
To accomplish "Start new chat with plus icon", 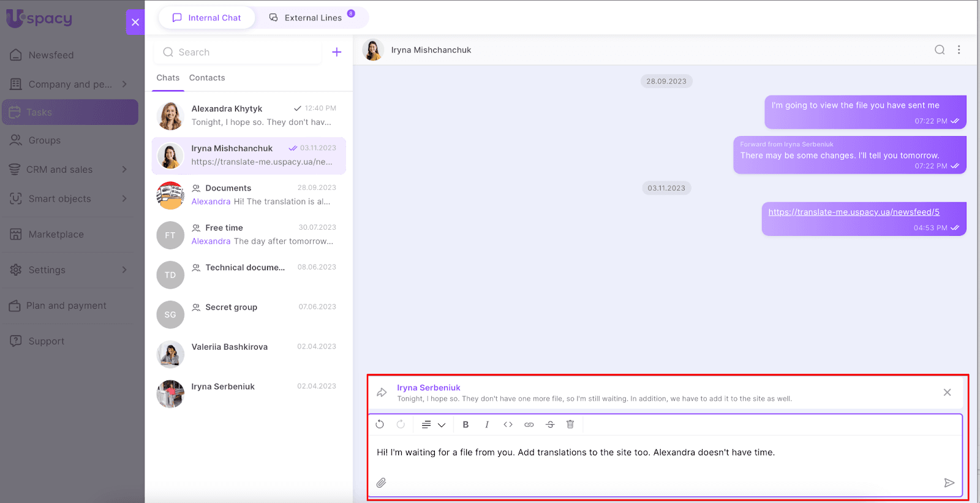I will (336, 52).
